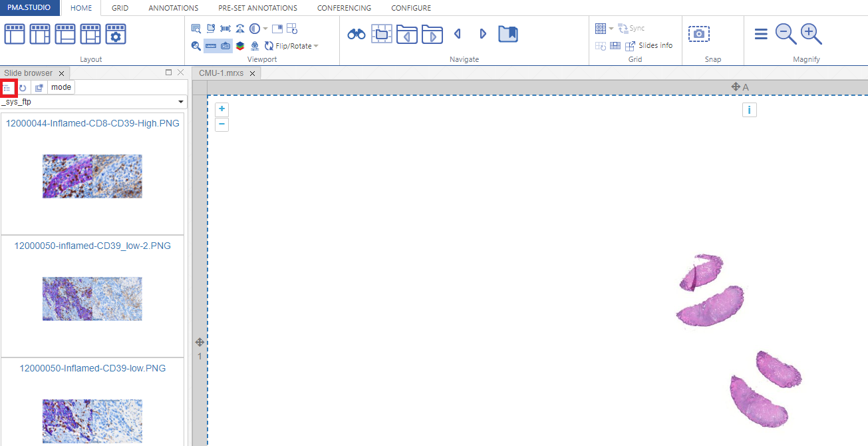Toggle the slide browser tree view icon
The width and height of the screenshot is (868, 446).
pyautogui.click(x=8, y=88)
